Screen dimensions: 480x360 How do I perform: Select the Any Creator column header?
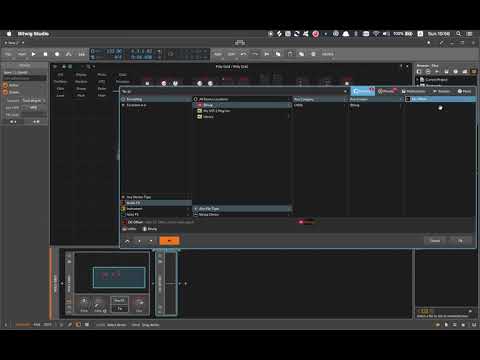point(376,99)
